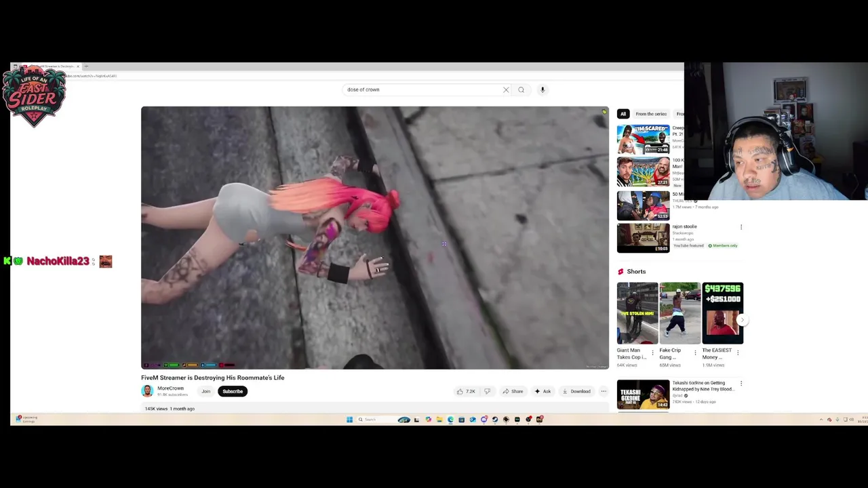This screenshot has height=488, width=868.
Task: Select the From the series chip
Action: point(651,114)
